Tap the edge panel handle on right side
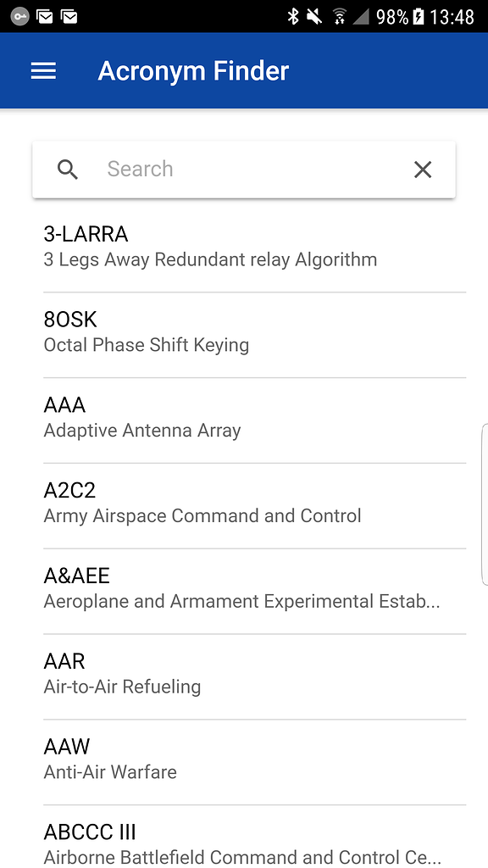Screen dimensions: 488x868 [485, 504]
